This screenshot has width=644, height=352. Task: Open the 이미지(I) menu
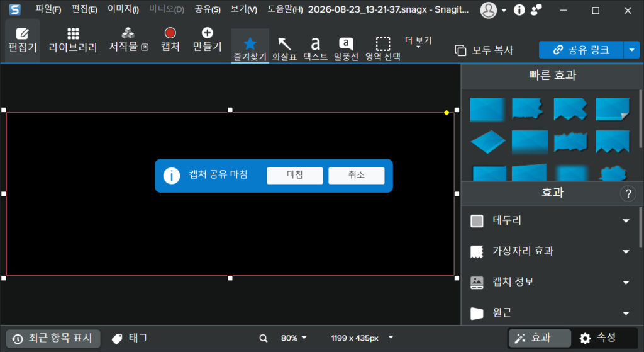(123, 9)
